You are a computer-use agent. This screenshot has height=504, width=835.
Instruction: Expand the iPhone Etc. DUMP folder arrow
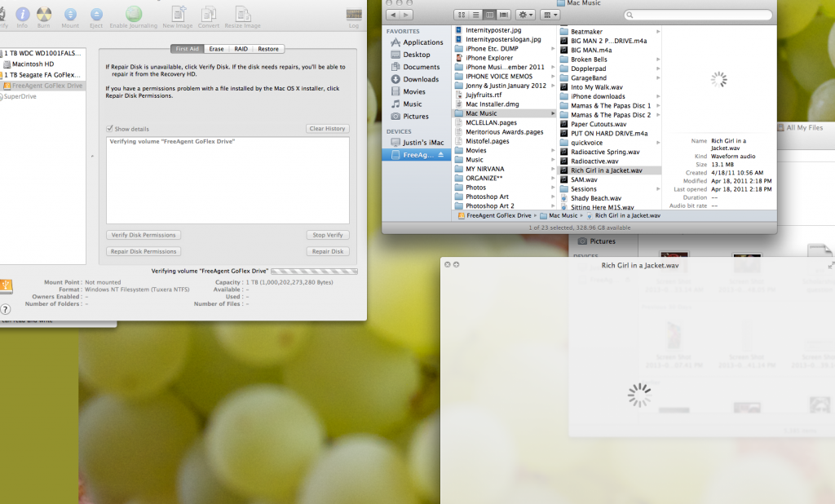[x=553, y=48]
